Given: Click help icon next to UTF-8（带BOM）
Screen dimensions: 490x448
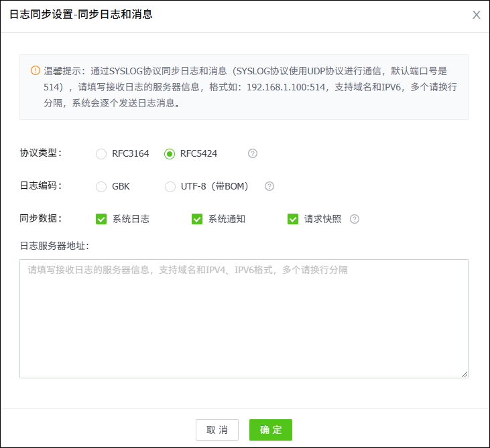Looking at the screenshot, I should (269, 186).
